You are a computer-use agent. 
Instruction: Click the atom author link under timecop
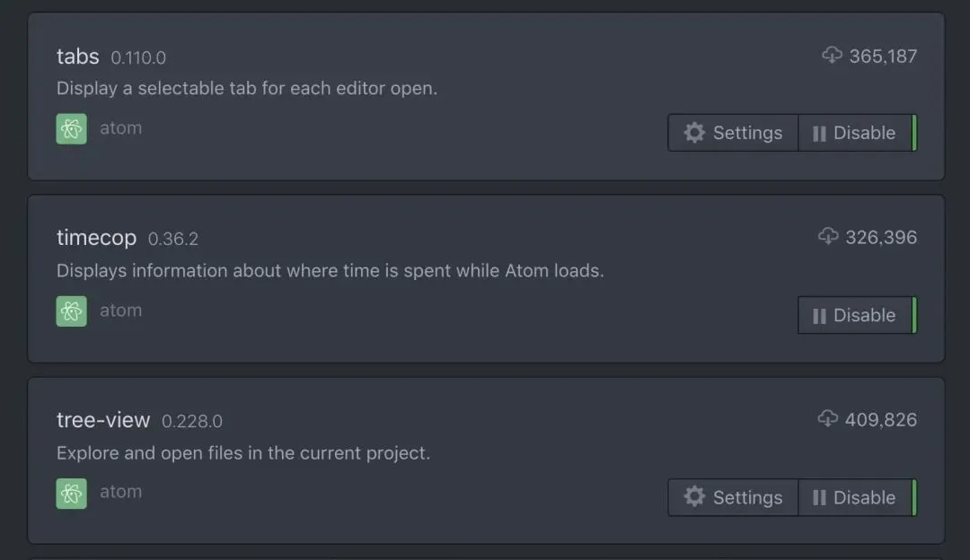coord(121,311)
